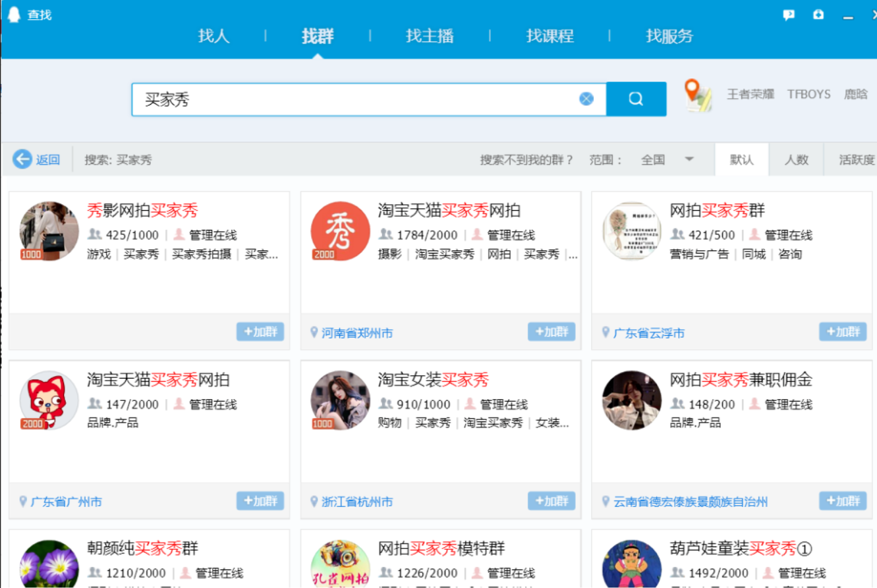Click the 返回 link
Screen dimensions: 877x588
pyautogui.click(x=48, y=159)
